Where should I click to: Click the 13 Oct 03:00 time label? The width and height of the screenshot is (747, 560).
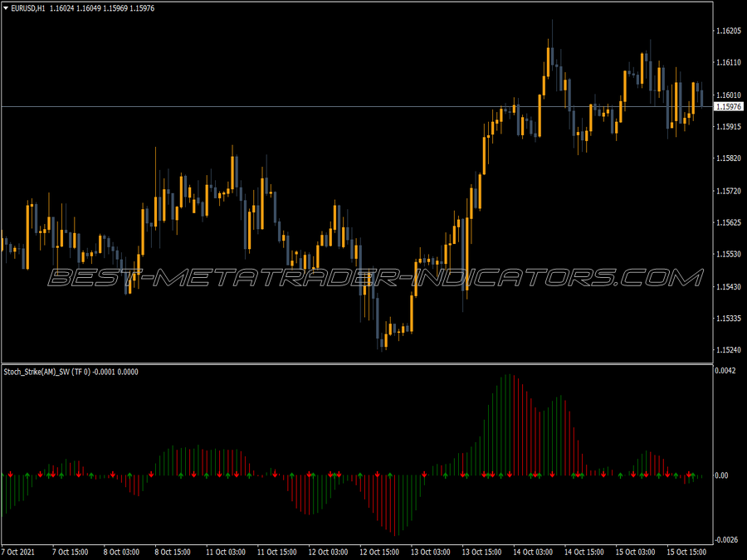430,552
